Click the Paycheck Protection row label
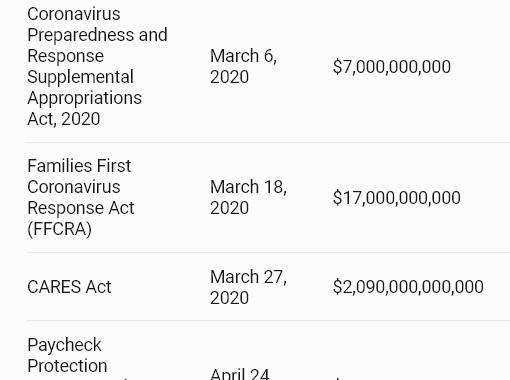The height and width of the screenshot is (380, 510). coord(67,355)
